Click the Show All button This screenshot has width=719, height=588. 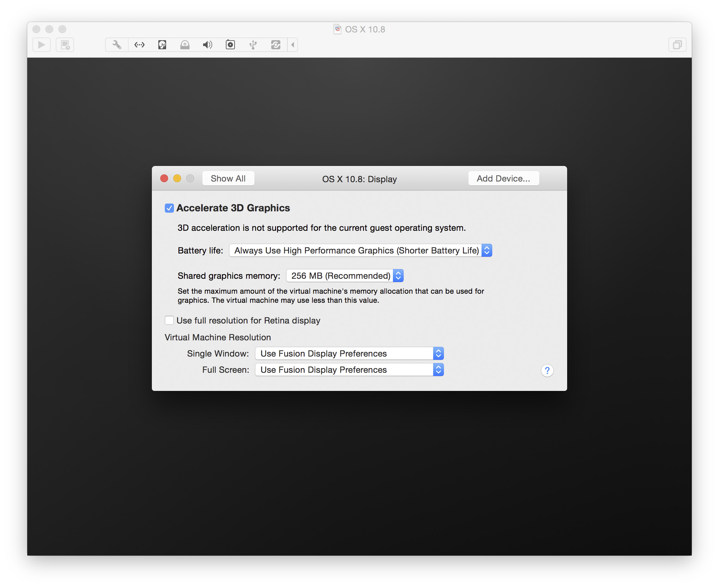point(228,179)
